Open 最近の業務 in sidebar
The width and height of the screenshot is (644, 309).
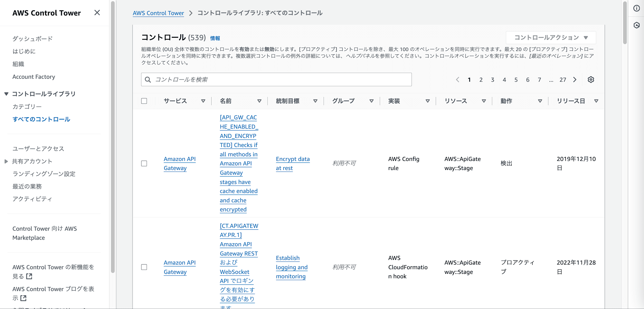click(x=27, y=186)
